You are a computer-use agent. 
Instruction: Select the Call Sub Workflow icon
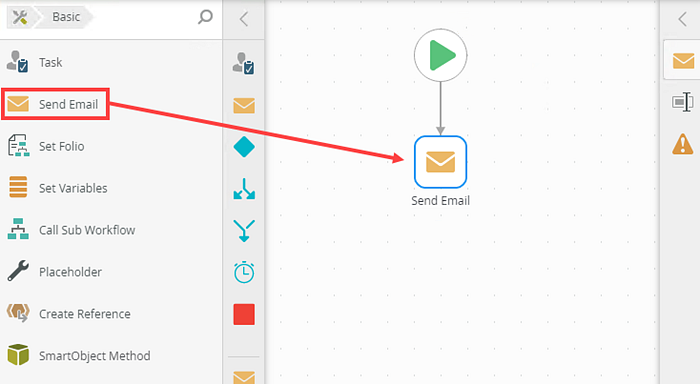point(18,229)
